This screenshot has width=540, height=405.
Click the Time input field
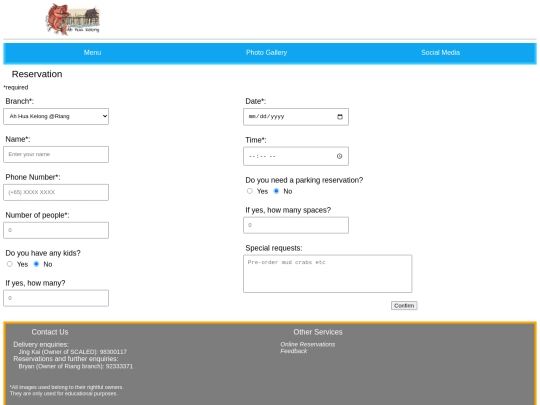[x=296, y=156]
